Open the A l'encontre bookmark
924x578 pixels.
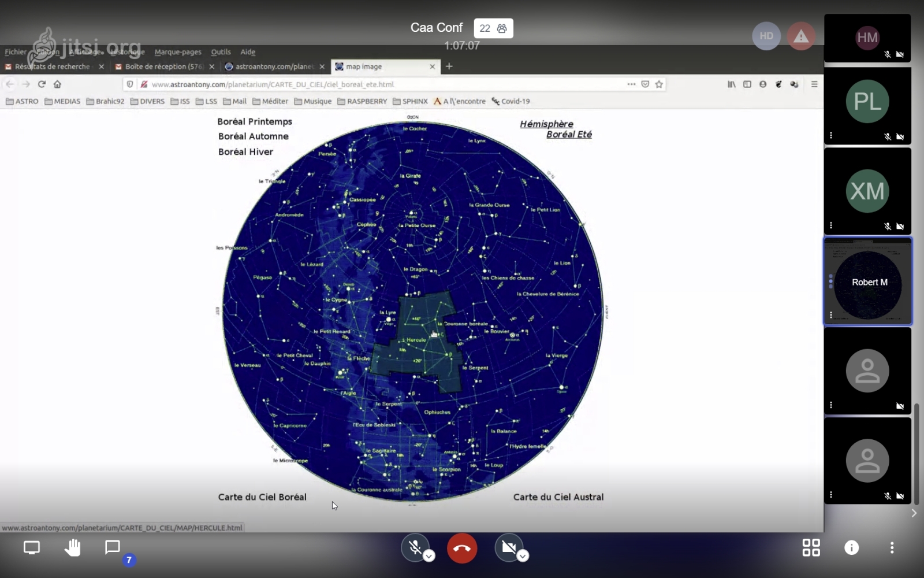[x=460, y=101]
